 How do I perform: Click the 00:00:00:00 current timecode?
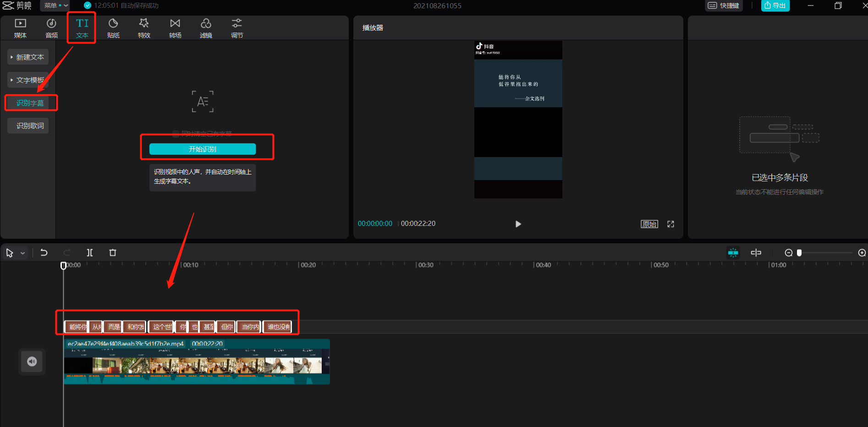(x=375, y=224)
